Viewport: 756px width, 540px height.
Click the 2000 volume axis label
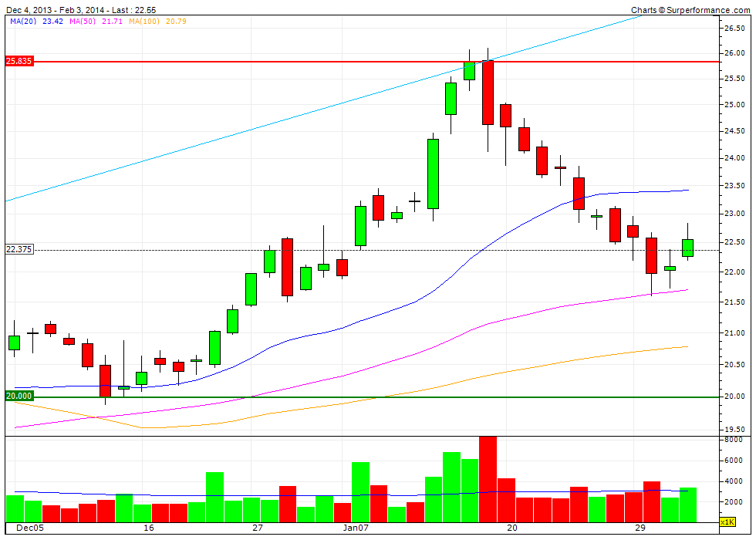(x=733, y=502)
